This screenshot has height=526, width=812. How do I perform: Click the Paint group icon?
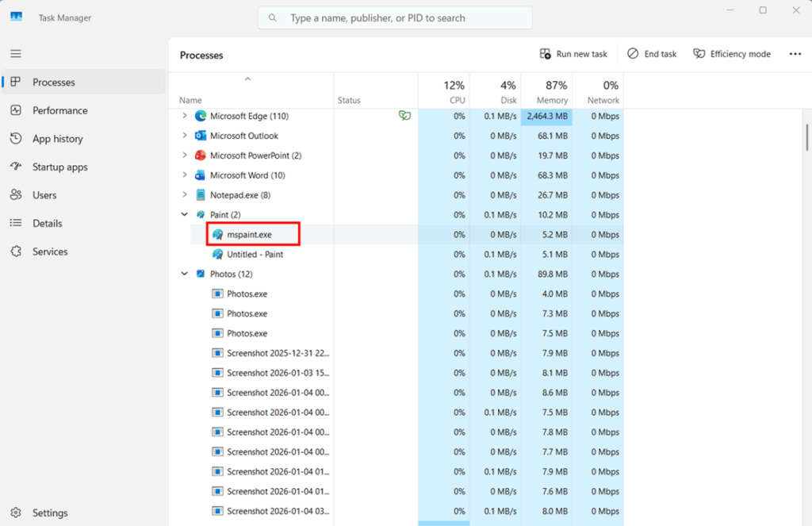point(201,214)
